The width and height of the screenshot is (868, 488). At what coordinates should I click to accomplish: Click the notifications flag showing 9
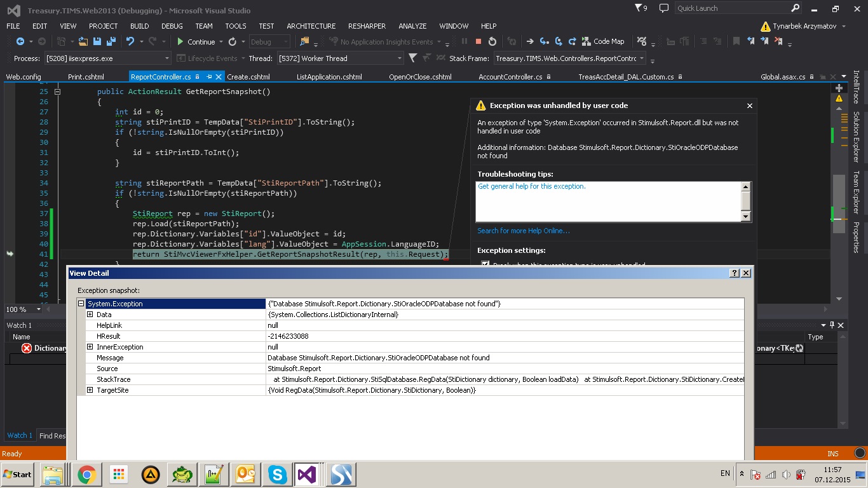pos(642,8)
